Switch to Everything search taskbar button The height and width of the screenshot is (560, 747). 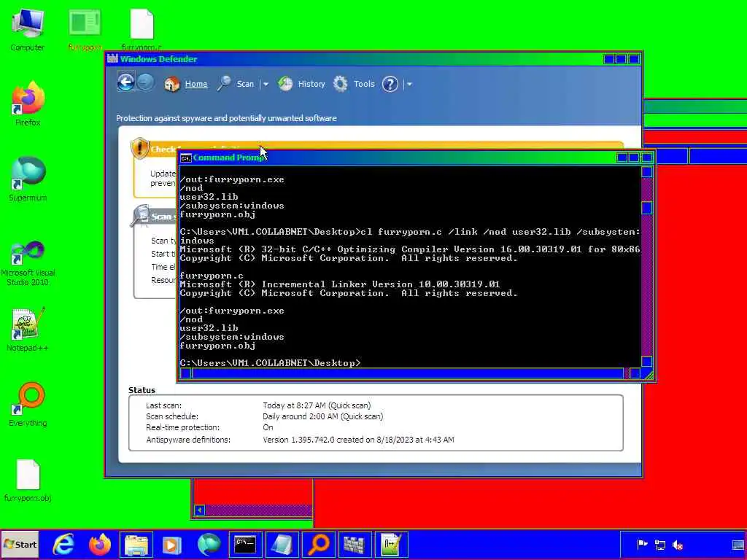click(x=319, y=544)
